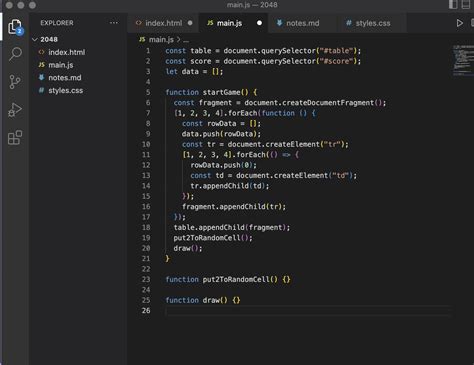
Task: Run the code with the play icon
Action: [x=460, y=23]
